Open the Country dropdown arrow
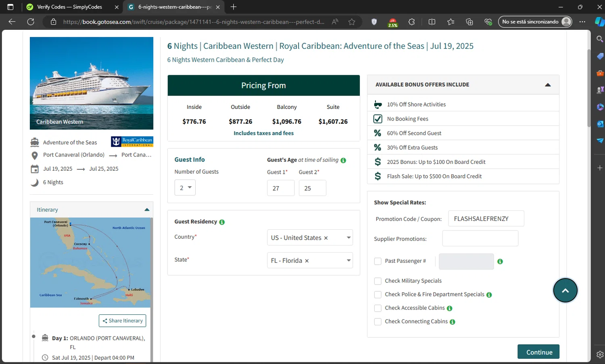Image resolution: width=605 pixels, height=364 pixels. 348,238
